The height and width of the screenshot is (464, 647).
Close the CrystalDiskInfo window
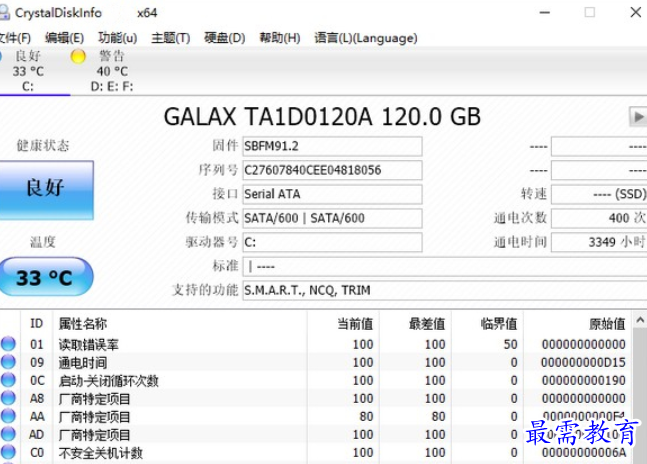(636, 12)
